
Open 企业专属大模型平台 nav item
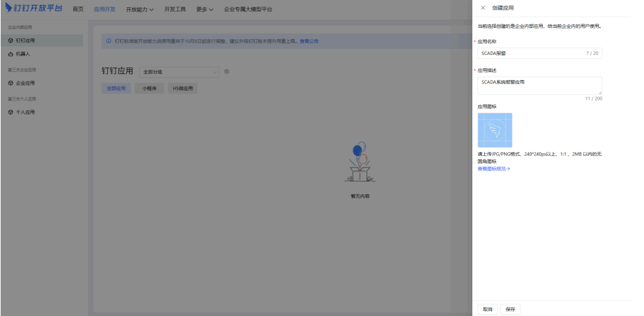point(248,9)
